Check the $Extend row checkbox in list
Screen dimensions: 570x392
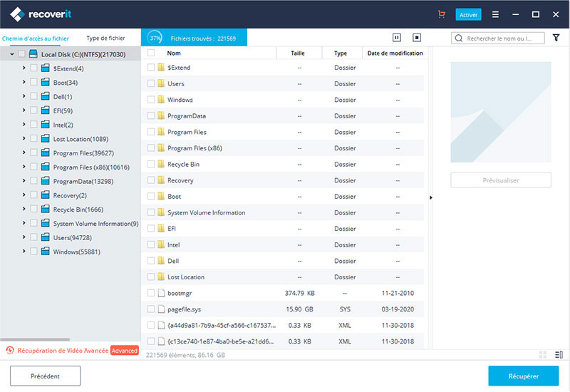151,67
